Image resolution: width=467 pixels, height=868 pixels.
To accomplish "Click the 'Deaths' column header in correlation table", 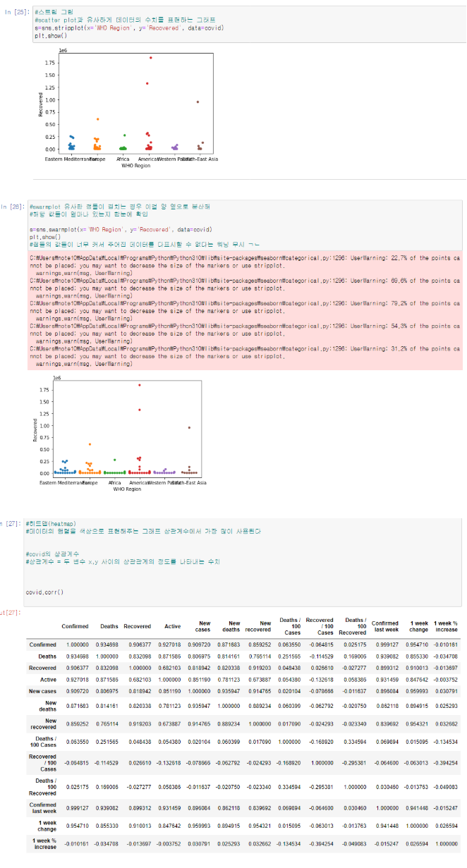I will 109,626.
